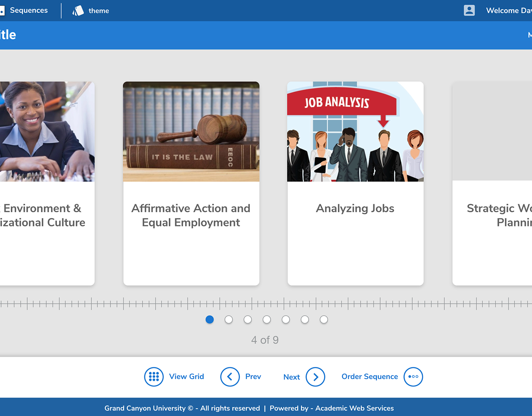Click the Next right-chevron circle icon
This screenshot has width=532, height=416.
tap(315, 377)
